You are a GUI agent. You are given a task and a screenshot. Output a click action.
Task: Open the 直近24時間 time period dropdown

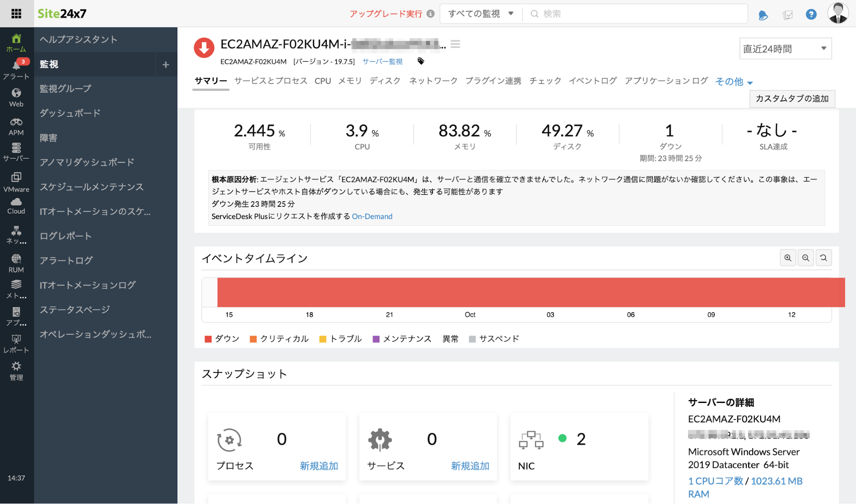tap(785, 49)
